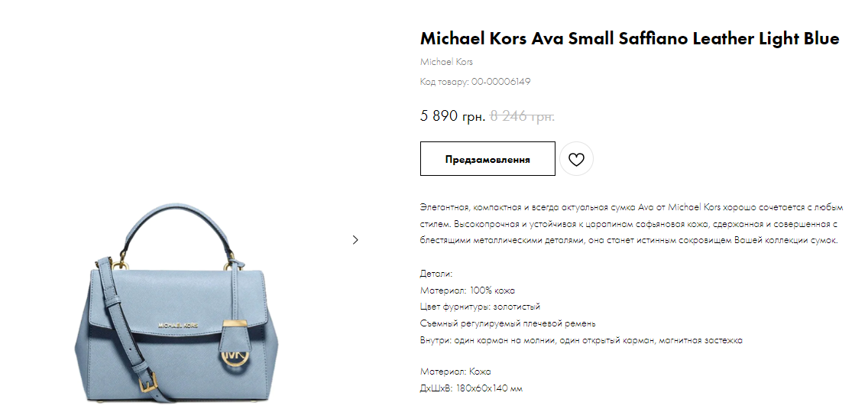Click the current price 5 890 грн.
The height and width of the screenshot is (409, 868).
point(453,116)
